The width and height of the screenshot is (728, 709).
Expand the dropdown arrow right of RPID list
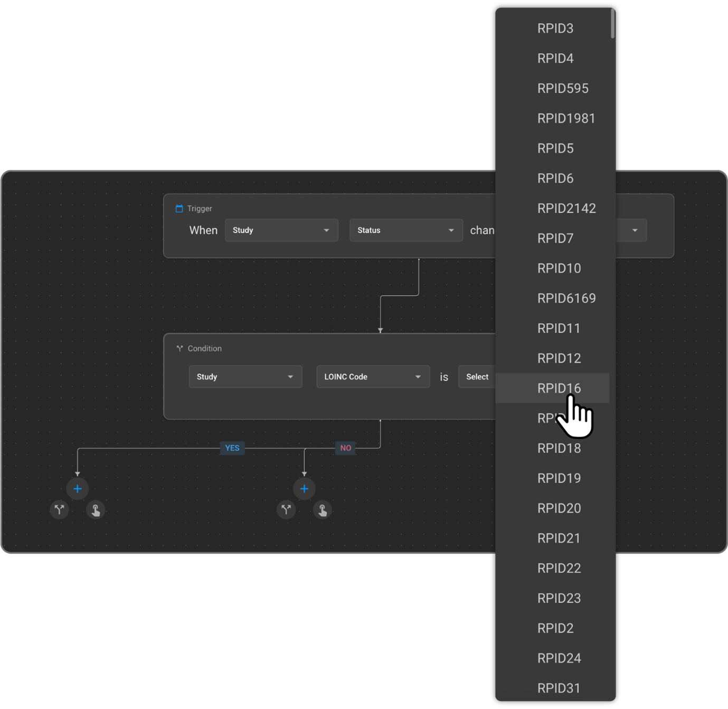635,230
